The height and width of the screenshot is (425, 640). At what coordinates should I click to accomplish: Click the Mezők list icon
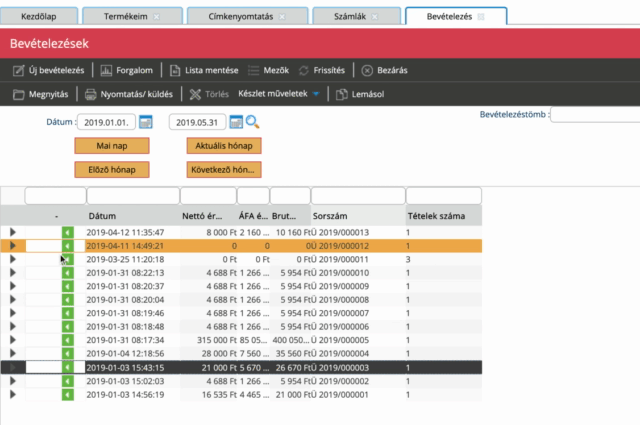[x=253, y=71]
